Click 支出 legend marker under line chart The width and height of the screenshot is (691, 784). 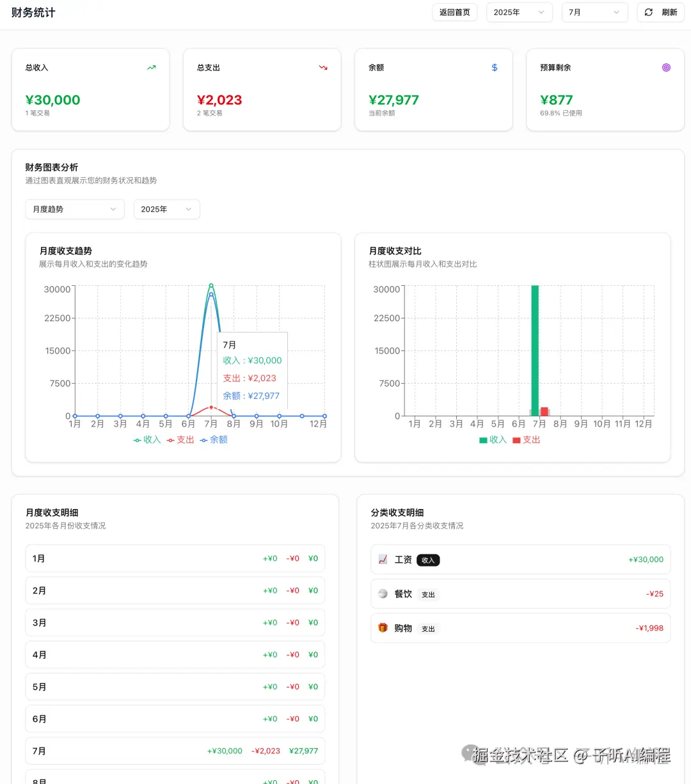tap(170, 440)
